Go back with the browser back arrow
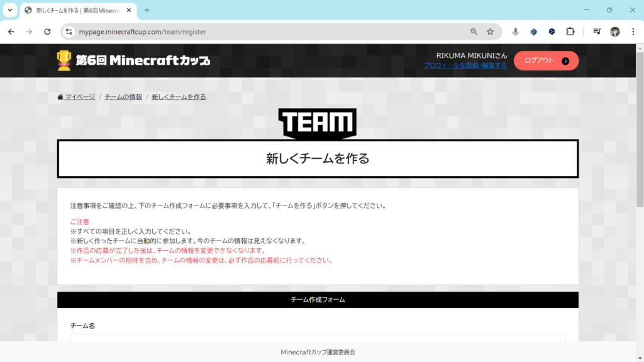 point(11,31)
